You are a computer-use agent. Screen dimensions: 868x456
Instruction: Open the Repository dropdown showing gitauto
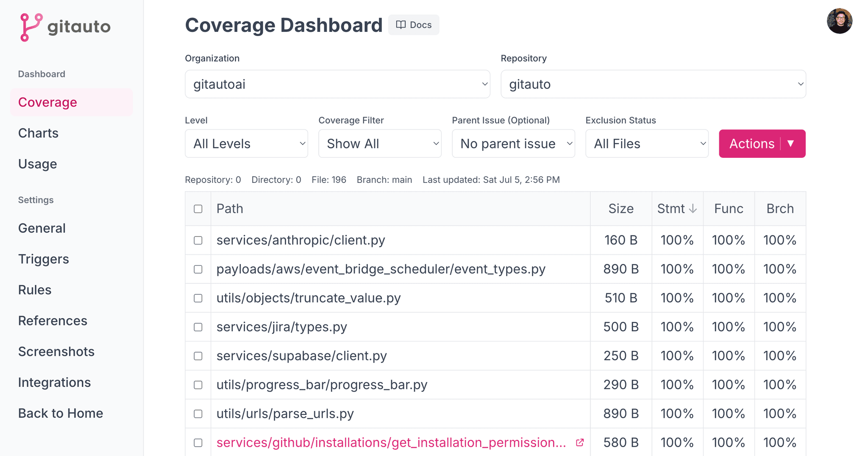(x=653, y=84)
